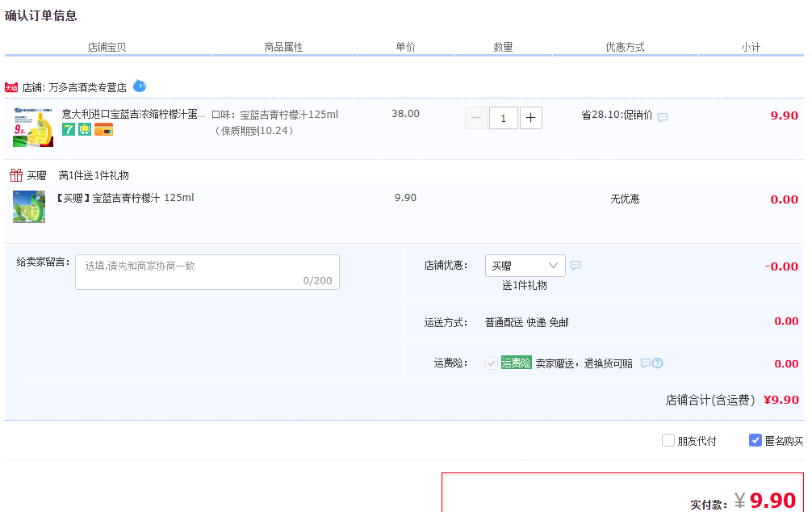The image size is (812, 512).
Task: Click the flavor text 宝蓝吉青柠檬汁125ml
Action: [x=289, y=115]
